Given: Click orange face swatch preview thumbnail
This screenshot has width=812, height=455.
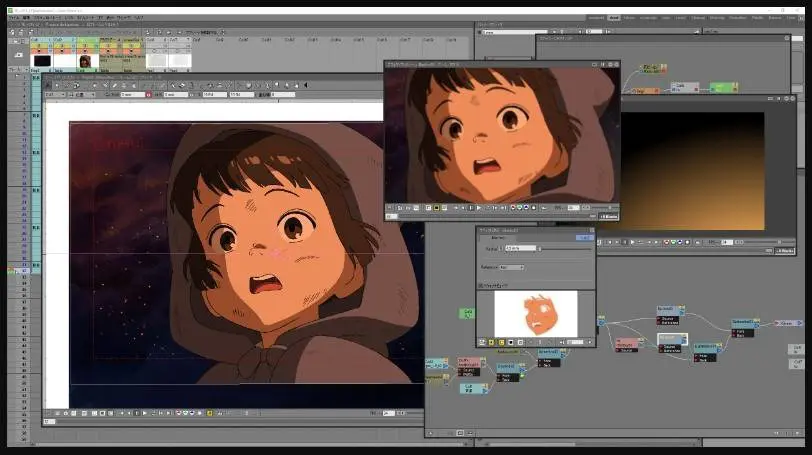Looking at the screenshot, I should click(x=536, y=314).
